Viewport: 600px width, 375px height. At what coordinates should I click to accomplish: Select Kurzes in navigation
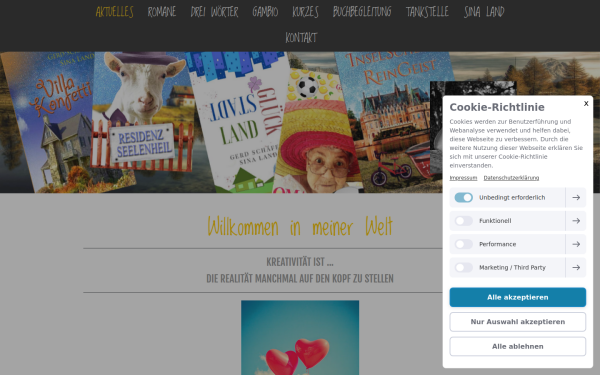click(305, 12)
